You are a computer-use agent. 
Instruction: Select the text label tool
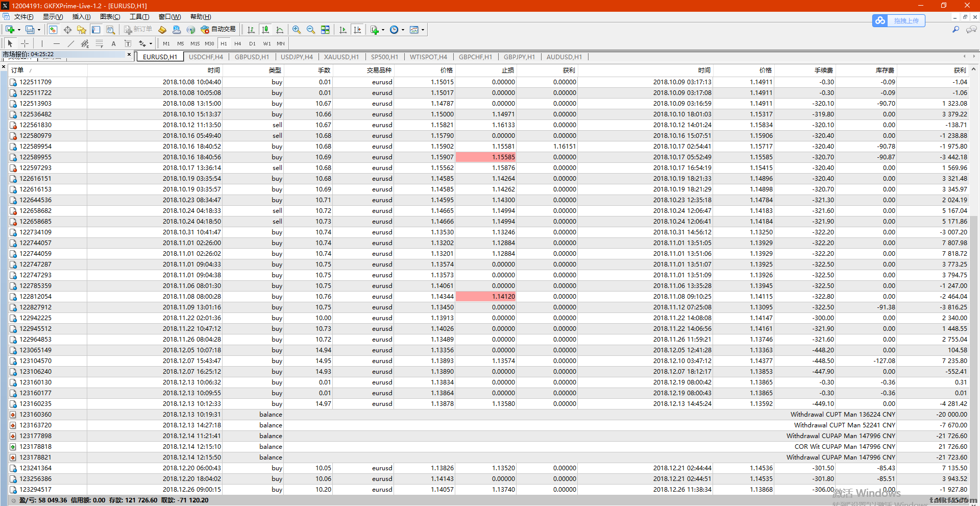click(128, 43)
